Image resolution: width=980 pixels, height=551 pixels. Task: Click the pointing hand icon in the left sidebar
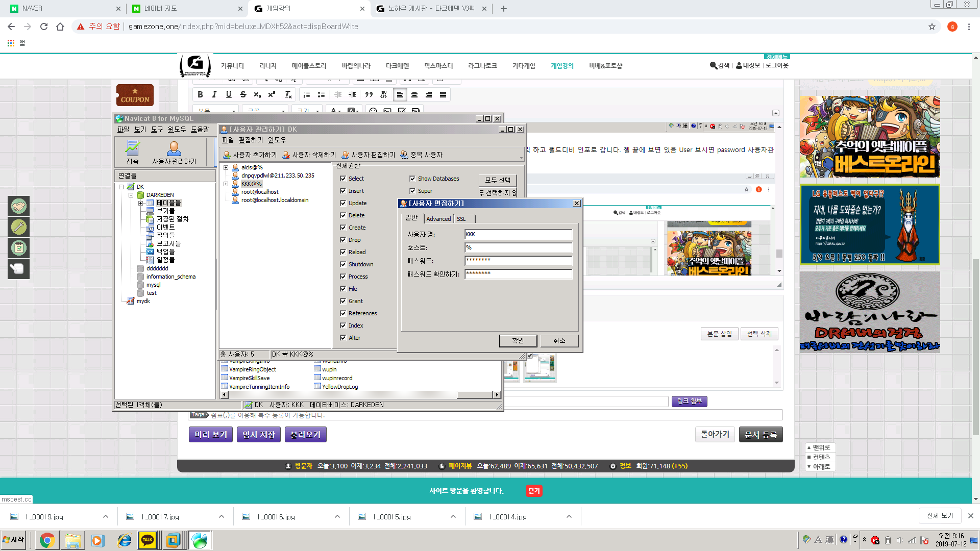(19, 269)
